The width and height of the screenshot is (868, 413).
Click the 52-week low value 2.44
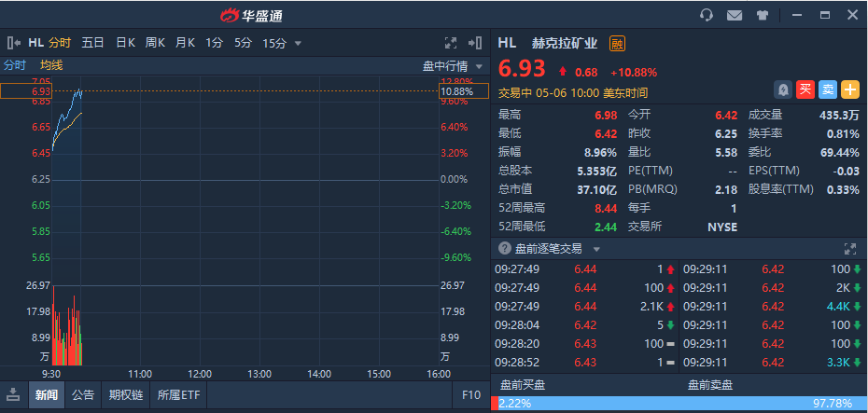tap(606, 227)
